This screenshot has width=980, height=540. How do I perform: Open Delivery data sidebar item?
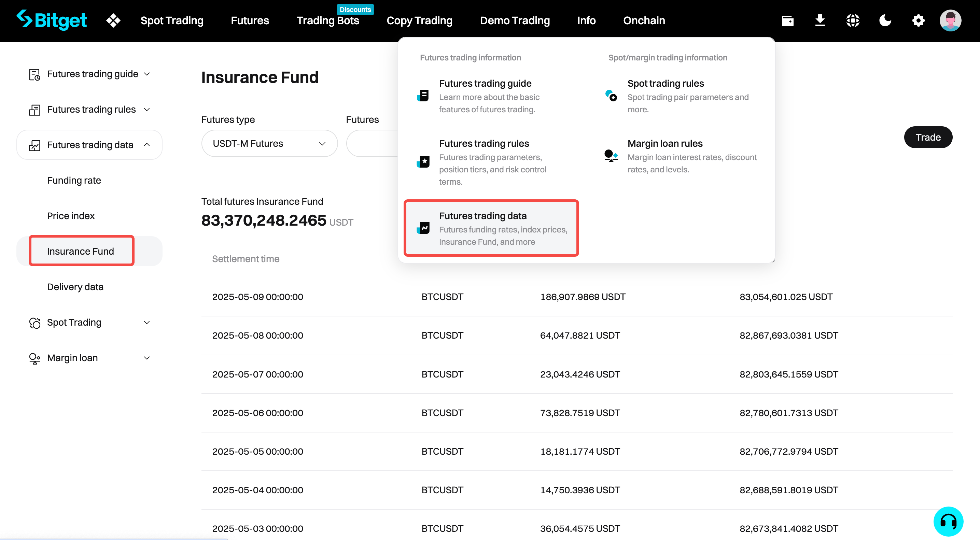(75, 287)
